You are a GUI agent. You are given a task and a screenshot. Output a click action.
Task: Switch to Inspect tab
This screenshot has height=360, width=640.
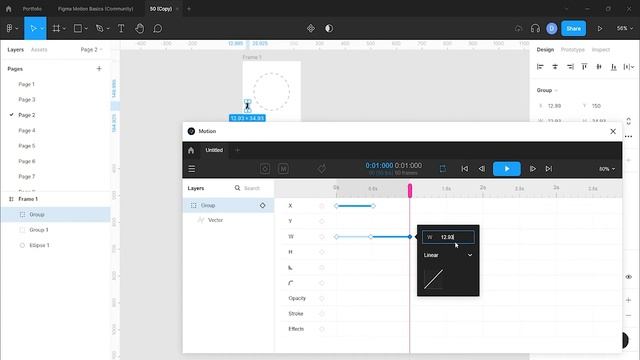600,49
